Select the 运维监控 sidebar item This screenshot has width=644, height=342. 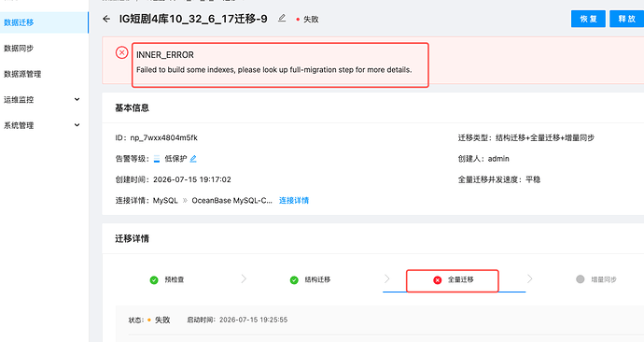point(19,99)
